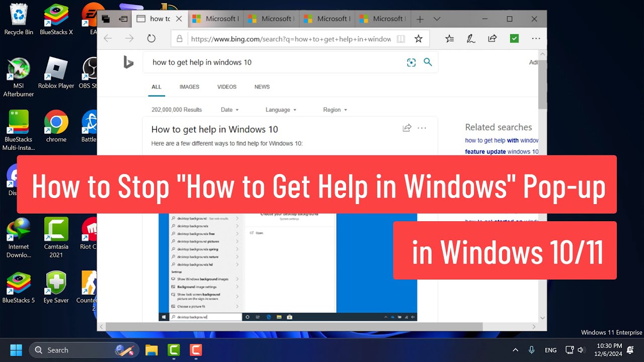
Task: Open more options on the answer card
Action: (x=422, y=128)
